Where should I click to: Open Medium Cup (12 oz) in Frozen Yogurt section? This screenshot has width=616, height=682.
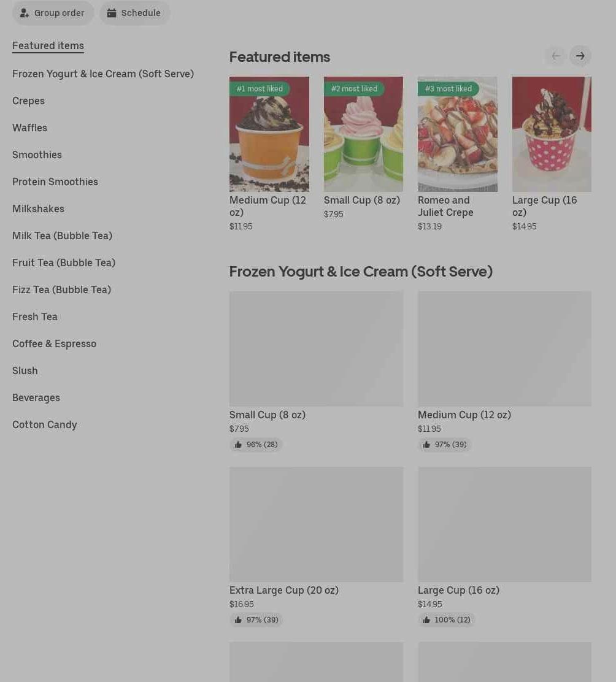(x=464, y=415)
